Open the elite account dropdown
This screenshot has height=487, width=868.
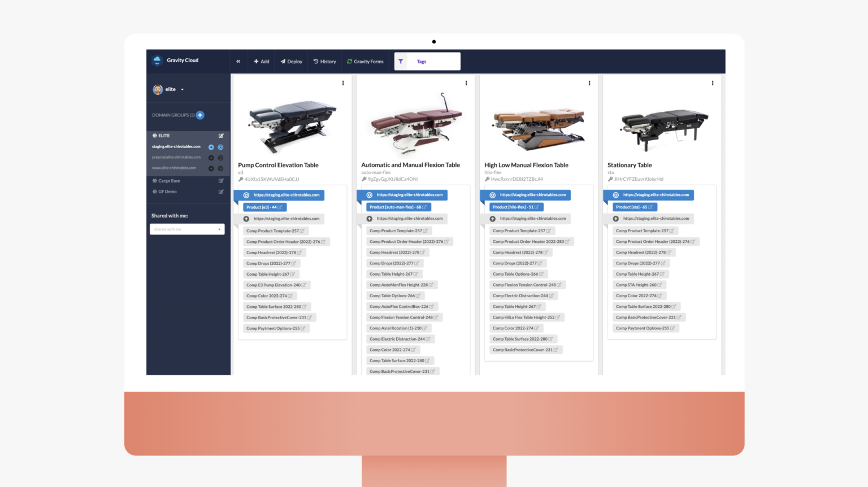point(182,89)
